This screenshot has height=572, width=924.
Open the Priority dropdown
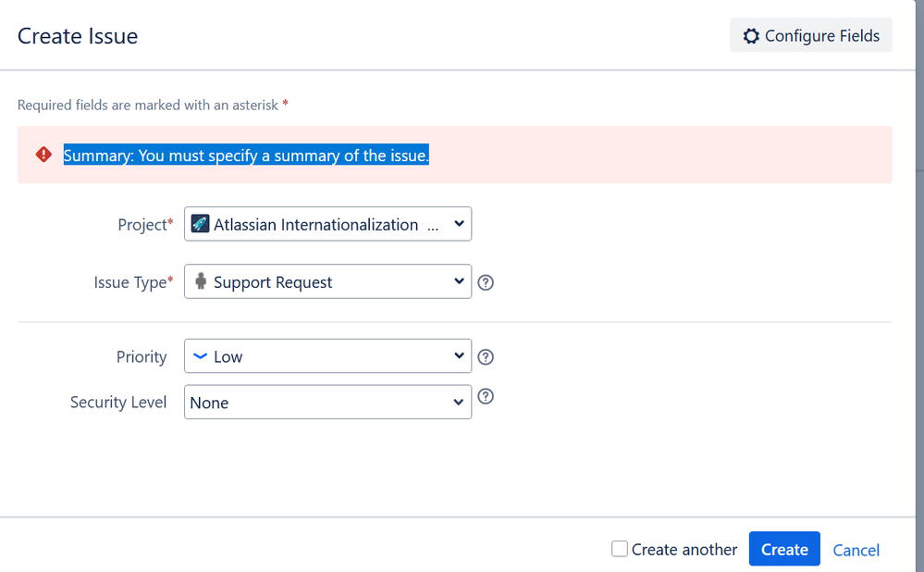pos(327,356)
